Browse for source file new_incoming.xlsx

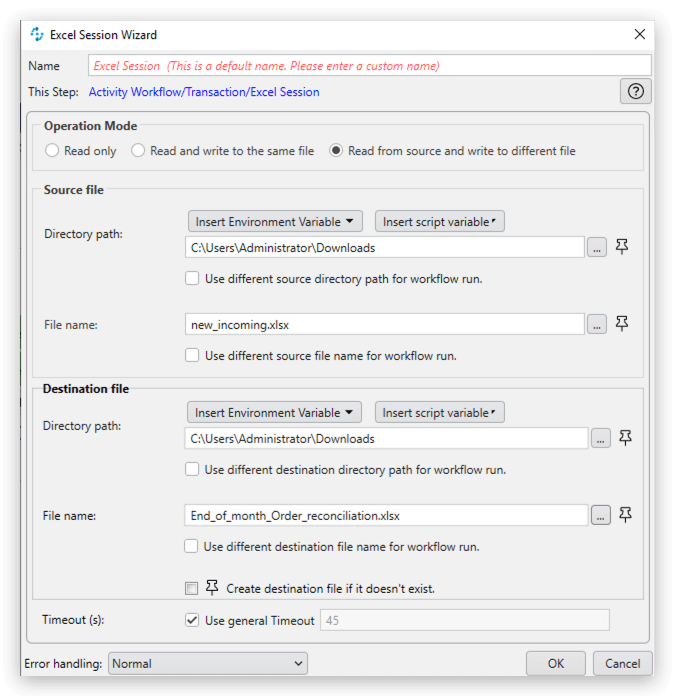coord(597,324)
